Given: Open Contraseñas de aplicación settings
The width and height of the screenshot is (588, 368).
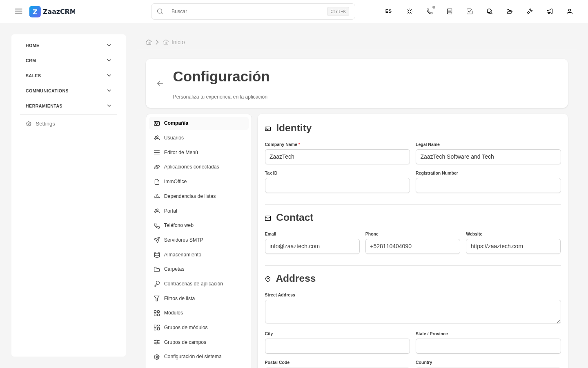Looking at the screenshot, I should point(199,284).
